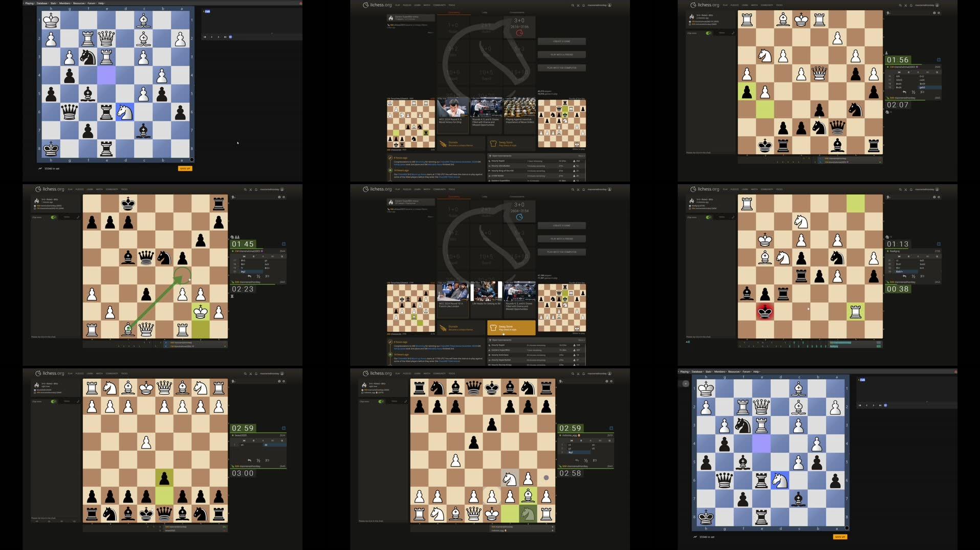Open search icon in lobby showing 2616–3166

click(x=573, y=5)
